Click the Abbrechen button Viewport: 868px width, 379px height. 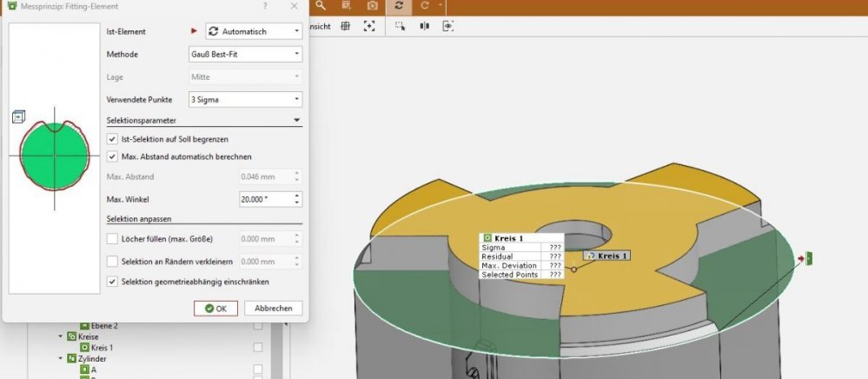pyautogui.click(x=274, y=309)
